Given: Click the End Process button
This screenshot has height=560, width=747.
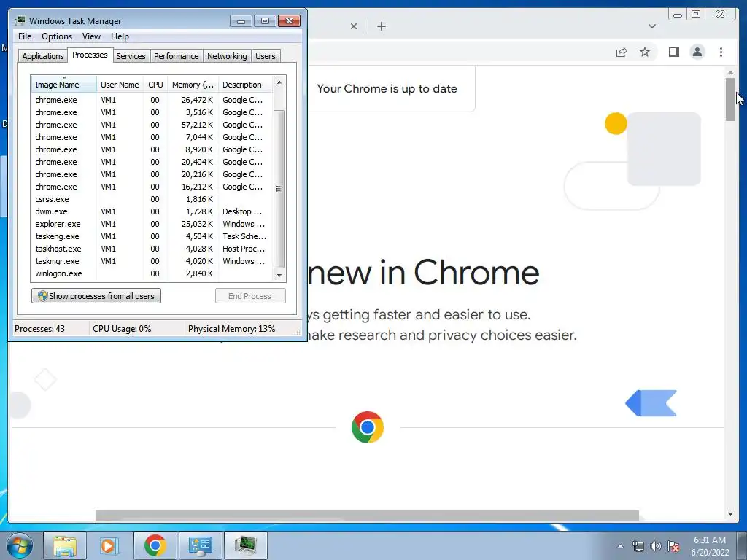Looking at the screenshot, I should pyautogui.click(x=250, y=296).
